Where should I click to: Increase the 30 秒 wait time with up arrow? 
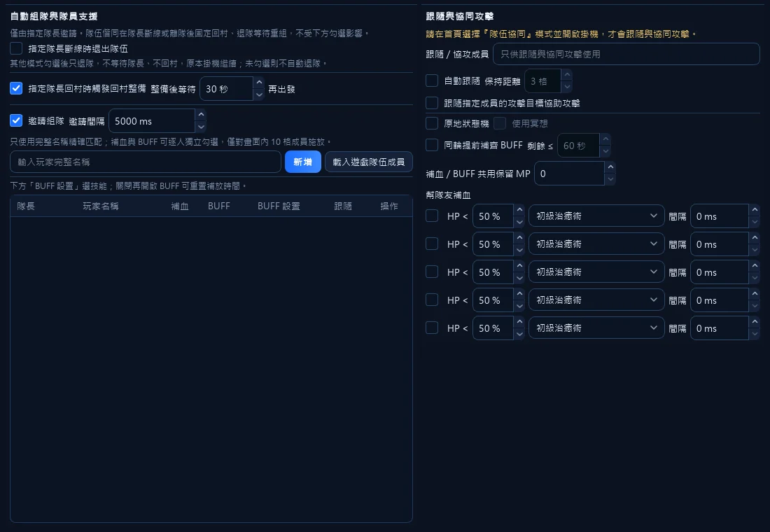pos(259,83)
